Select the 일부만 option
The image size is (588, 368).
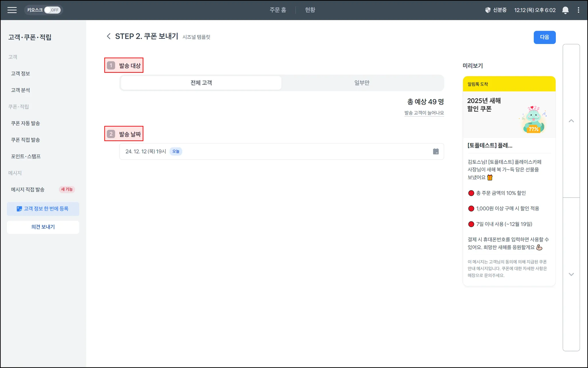362,83
